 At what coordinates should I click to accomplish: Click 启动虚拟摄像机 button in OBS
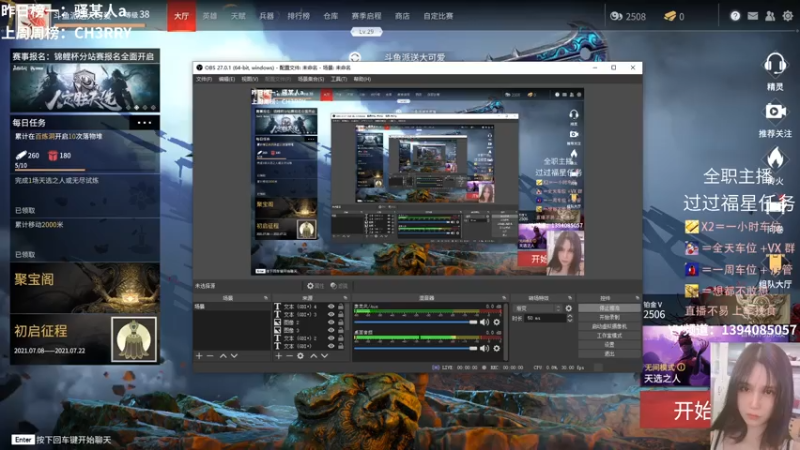[609, 326]
